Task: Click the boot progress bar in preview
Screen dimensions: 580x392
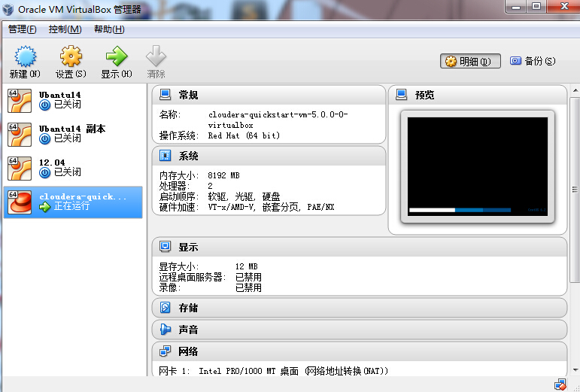Action: pos(460,210)
